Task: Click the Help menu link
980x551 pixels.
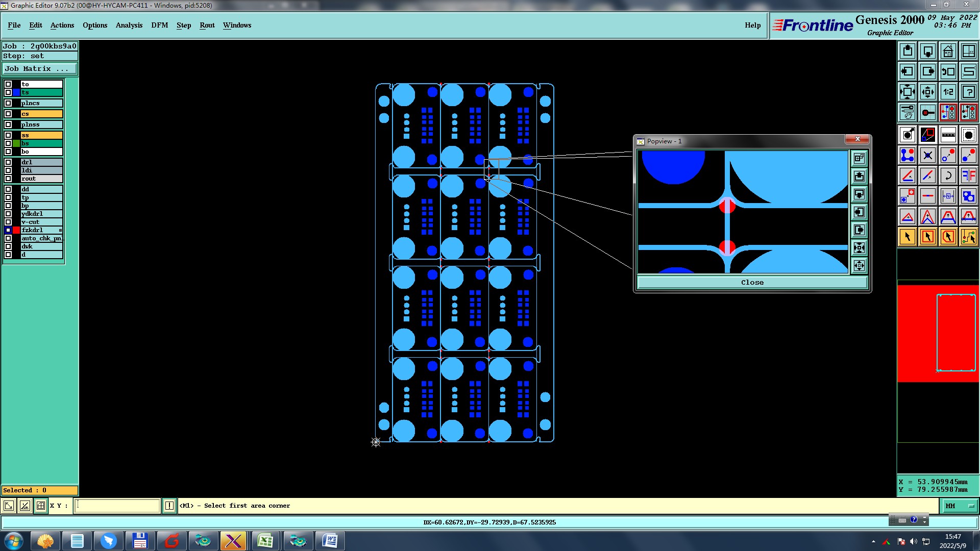Action: coord(752,25)
